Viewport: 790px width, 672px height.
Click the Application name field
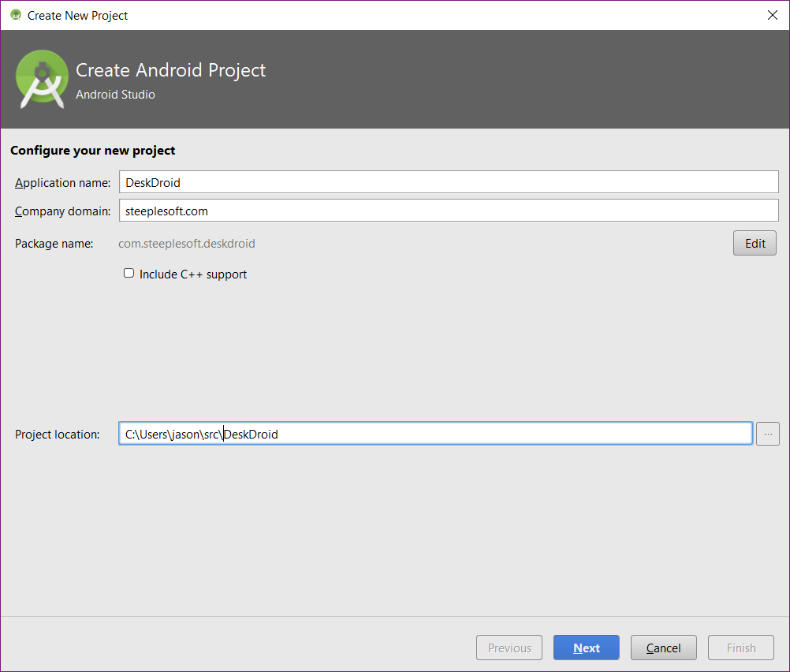[449, 182]
